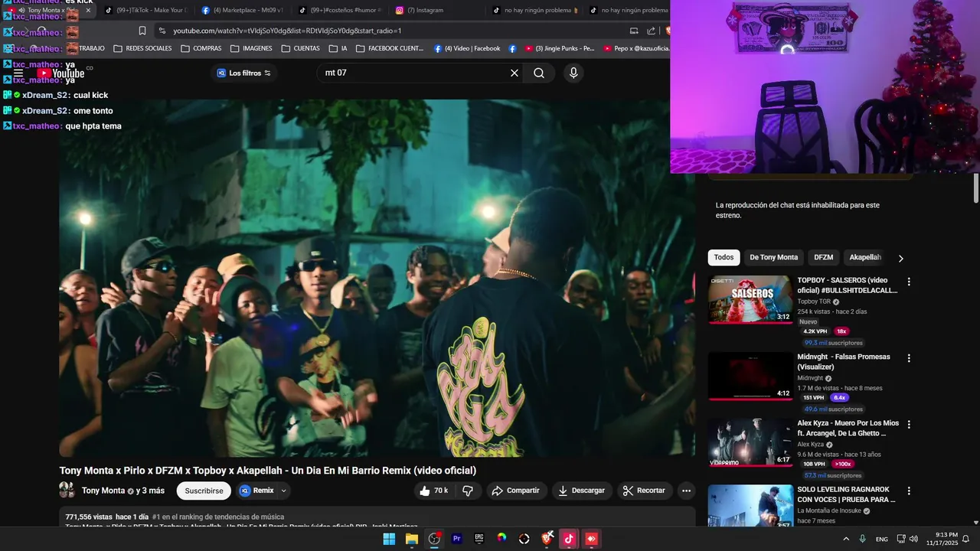Image resolution: width=980 pixels, height=551 pixels.
Task: Clear the YouTube search box text
Action: point(514,73)
